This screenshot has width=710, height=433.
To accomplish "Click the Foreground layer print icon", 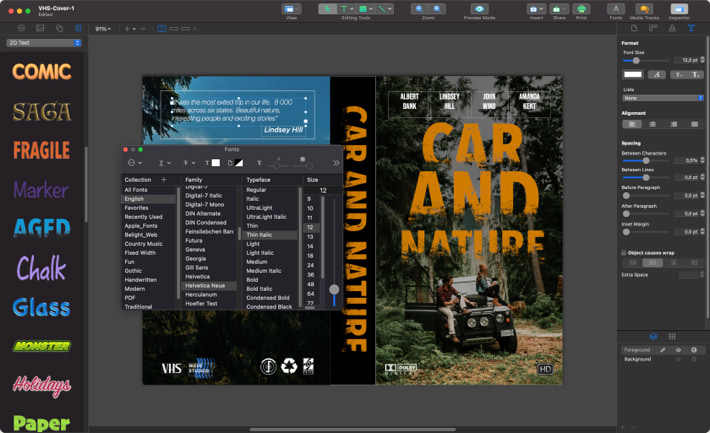I will point(694,350).
